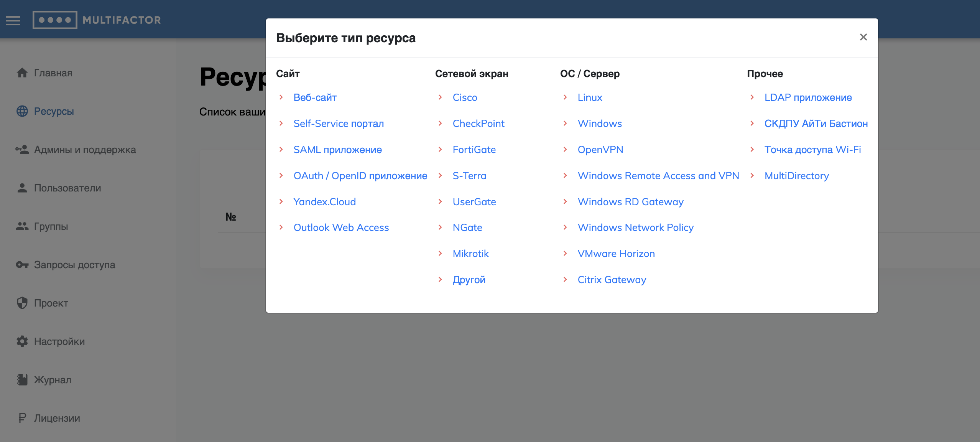
Task: Open Пользователи in the sidebar
Action: [x=67, y=188]
